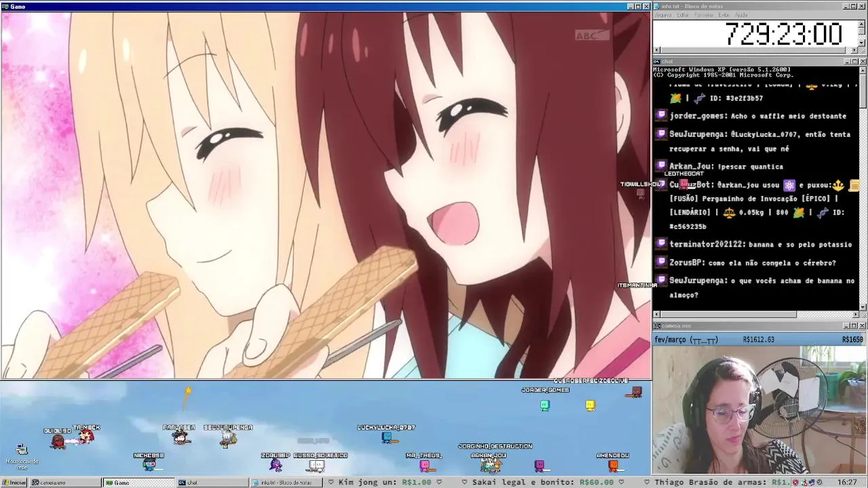
Task: Click jorder_gomes chat badge icon
Action: (x=662, y=116)
